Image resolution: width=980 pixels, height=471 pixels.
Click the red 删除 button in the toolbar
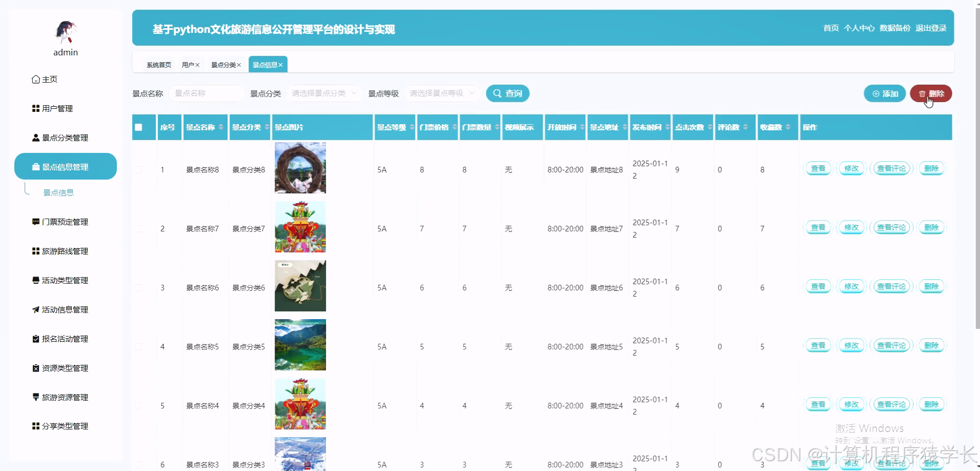tap(931, 93)
